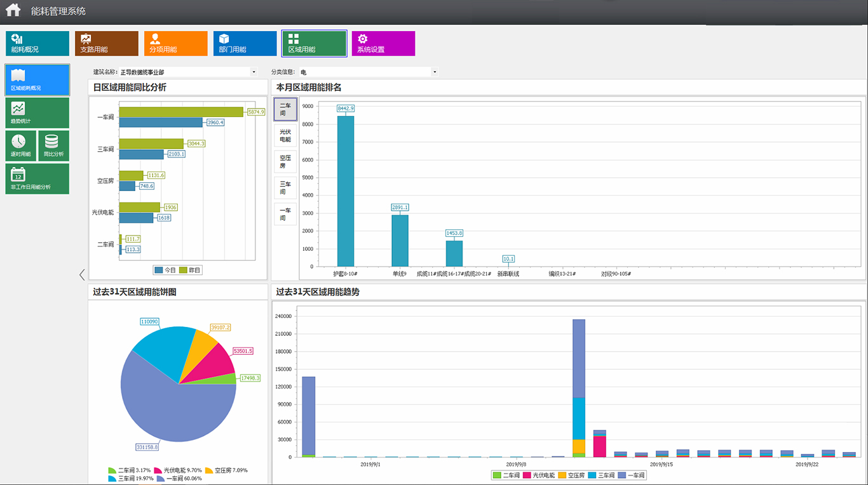Click the 新串联线 axis label

[508, 274]
